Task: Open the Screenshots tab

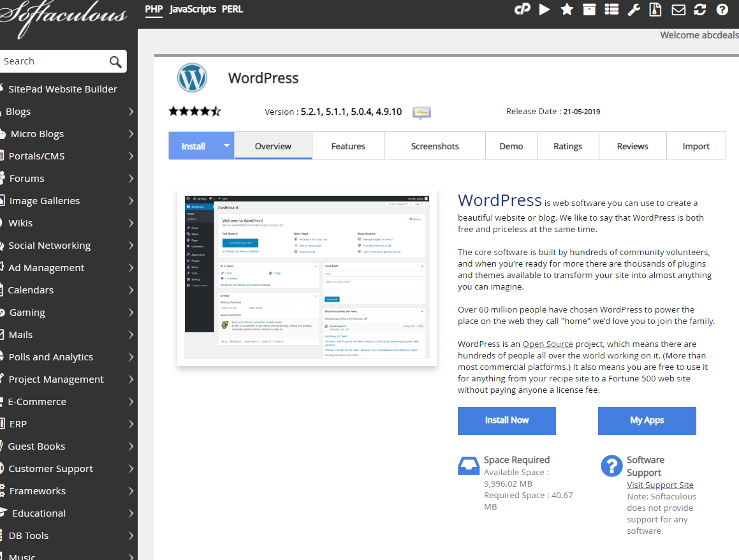Action: 435,146
